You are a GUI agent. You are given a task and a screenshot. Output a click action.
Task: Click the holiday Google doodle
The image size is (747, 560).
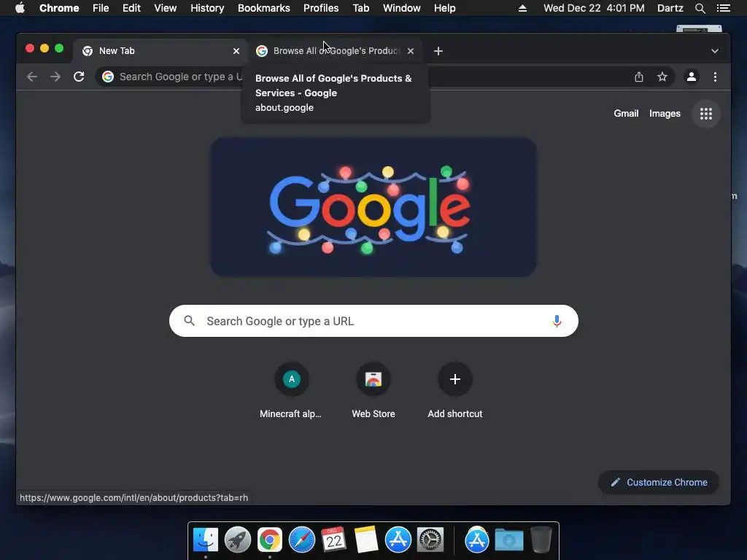pyautogui.click(x=373, y=207)
